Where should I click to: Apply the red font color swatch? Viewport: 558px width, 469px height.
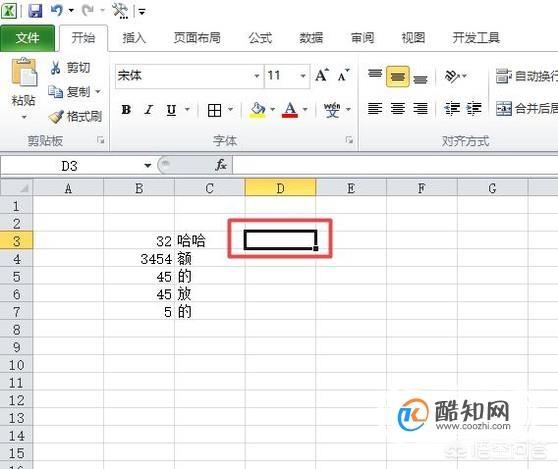[290, 110]
